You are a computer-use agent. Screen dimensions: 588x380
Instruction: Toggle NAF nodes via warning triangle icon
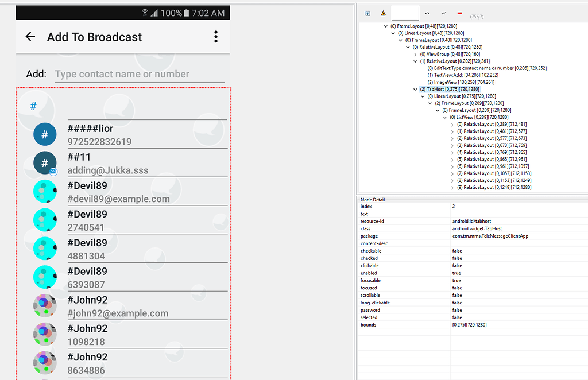pyautogui.click(x=383, y=13)
